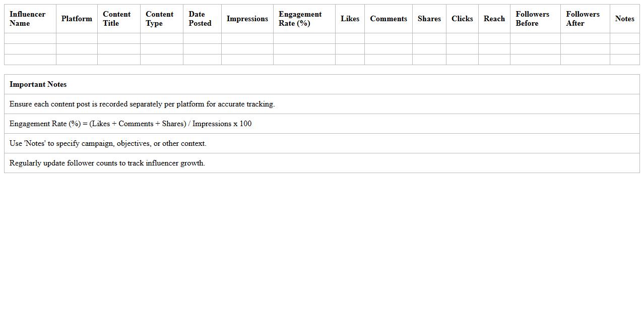Select the Reach column header
Viewport: 644px width, 328px height.
494,19
